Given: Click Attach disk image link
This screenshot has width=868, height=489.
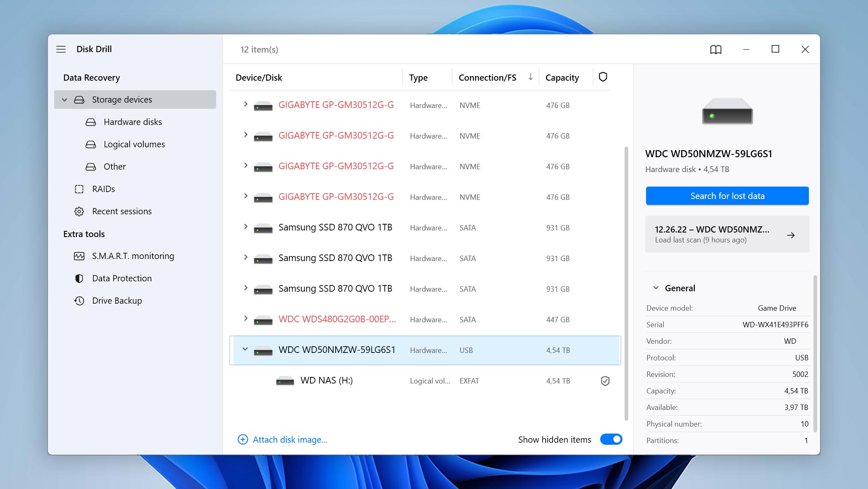Looking at the screenshot, I should pyautogui.click(x=290, y=439).
